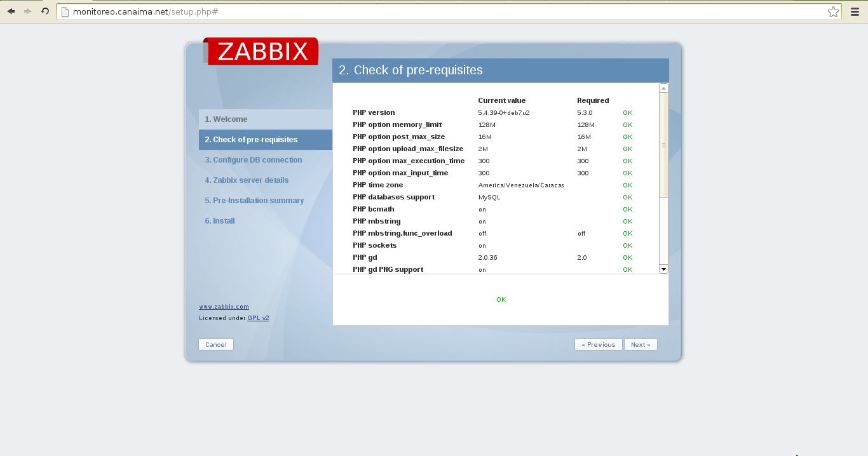Select the Install step in the sidebar
Image resolution: width=868 pixels, height=456 pixels.
(220, 220)
